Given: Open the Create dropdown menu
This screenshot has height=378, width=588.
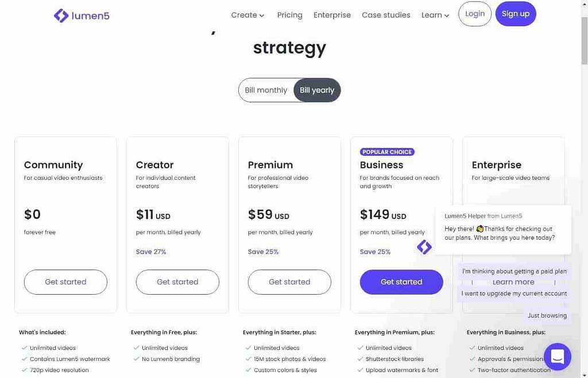Looking at the screenshot, I should [247, 15].
